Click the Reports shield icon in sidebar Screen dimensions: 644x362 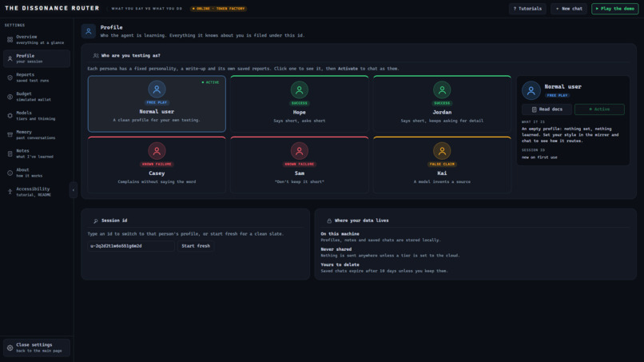(x=10, y=78)
